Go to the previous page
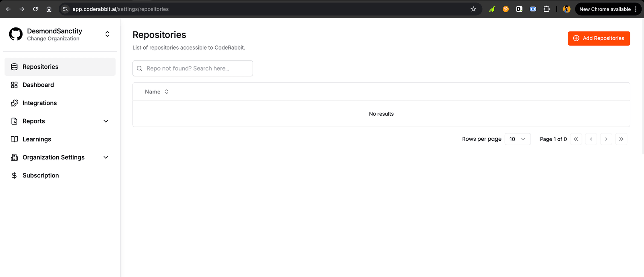 point(591,139)
